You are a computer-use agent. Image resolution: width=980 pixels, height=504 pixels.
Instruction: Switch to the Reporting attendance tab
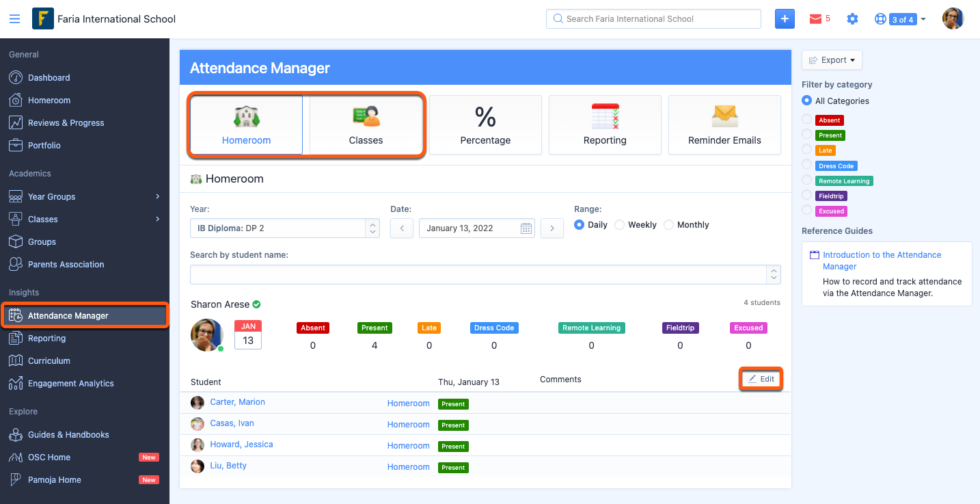coord(605,124)
